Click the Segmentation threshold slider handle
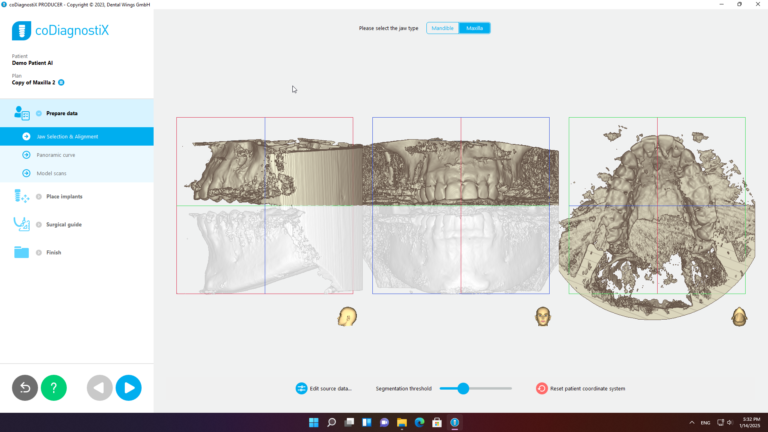Screen dimensions: 768x432 (463, 388)
